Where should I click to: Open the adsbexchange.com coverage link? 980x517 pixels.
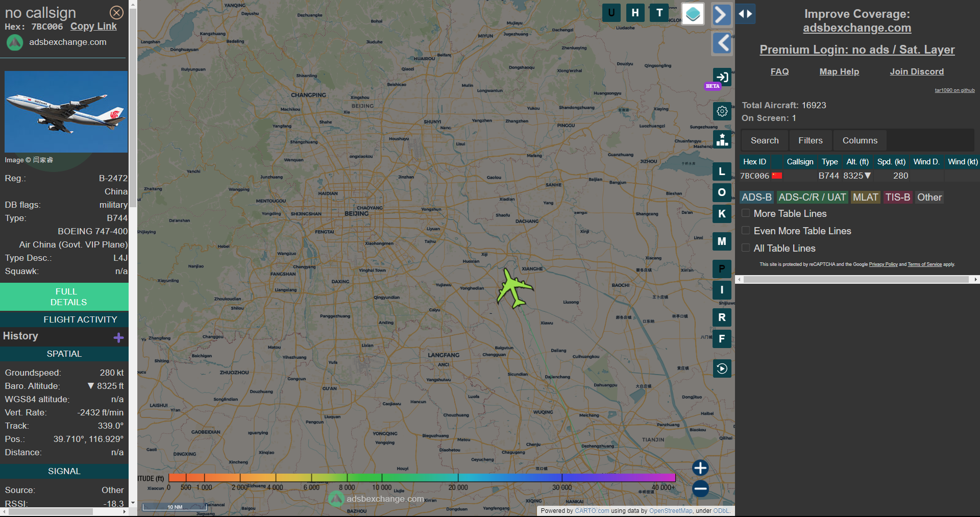(857, 28)
